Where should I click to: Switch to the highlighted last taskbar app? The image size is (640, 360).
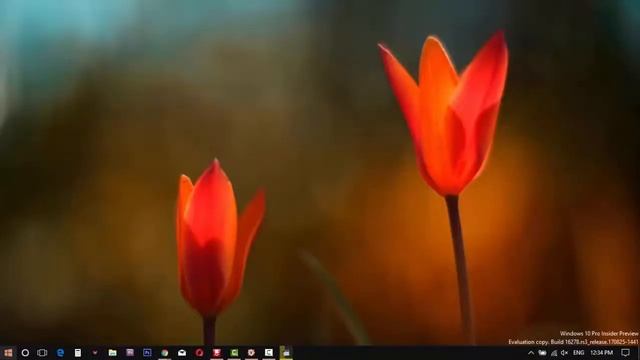click(x=286, y=353)
